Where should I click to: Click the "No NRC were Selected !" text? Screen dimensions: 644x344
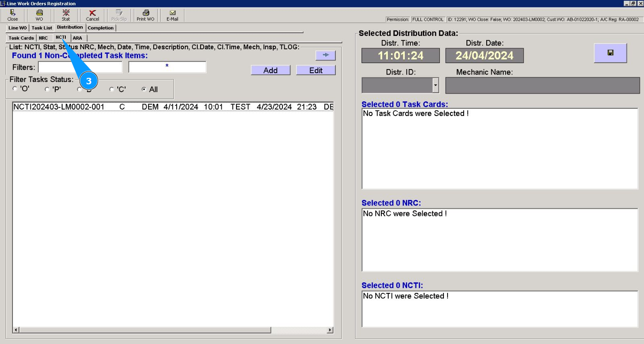pos(405,214)
